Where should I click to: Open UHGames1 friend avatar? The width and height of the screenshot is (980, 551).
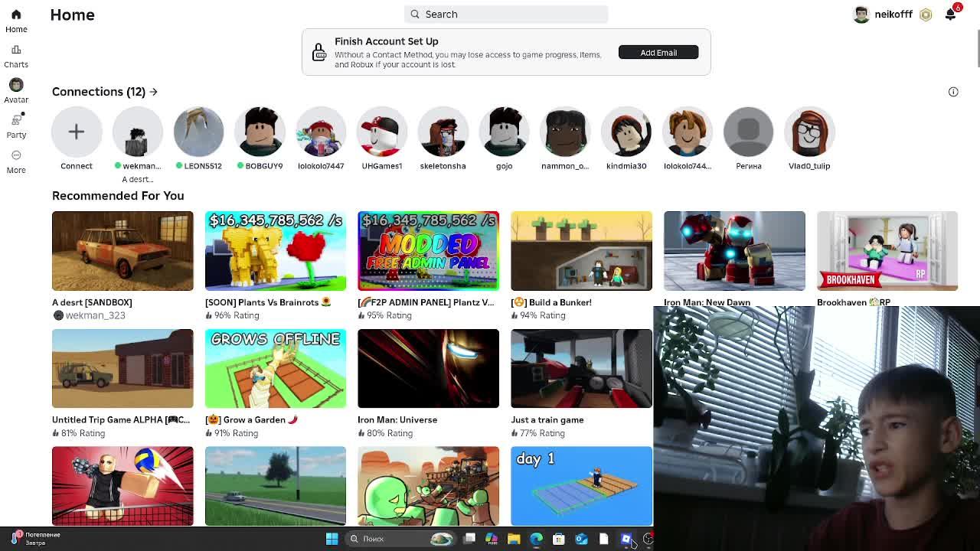[382, 132]
